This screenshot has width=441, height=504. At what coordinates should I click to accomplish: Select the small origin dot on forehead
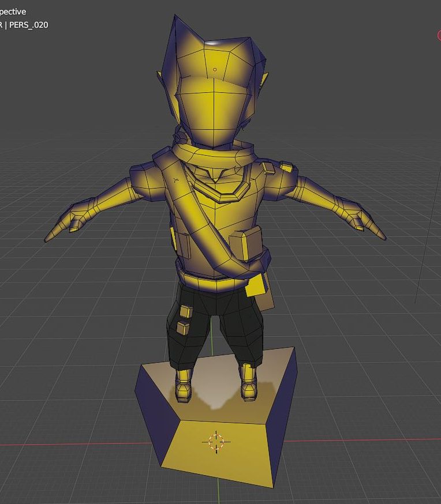pos(215,70)
